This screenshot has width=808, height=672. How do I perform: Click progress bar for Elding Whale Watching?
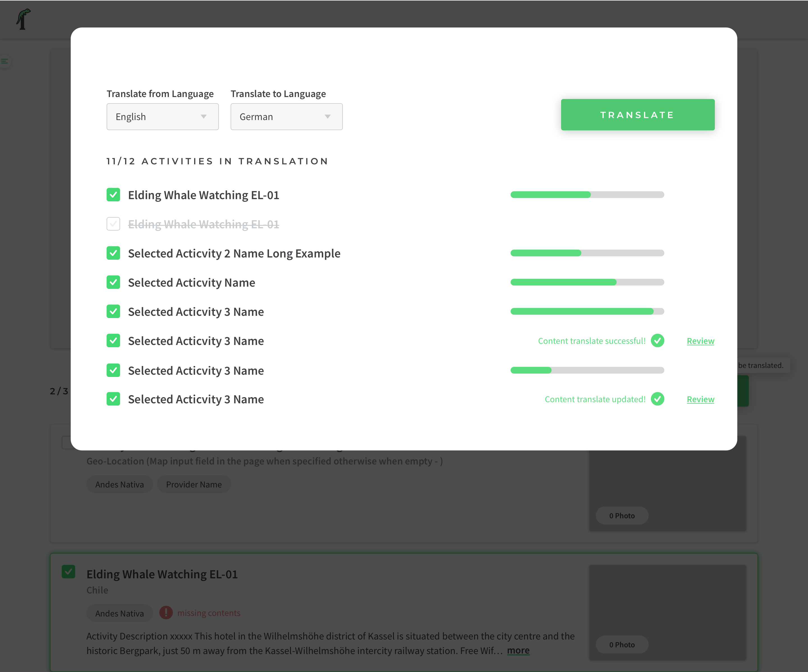click(587, 195)
